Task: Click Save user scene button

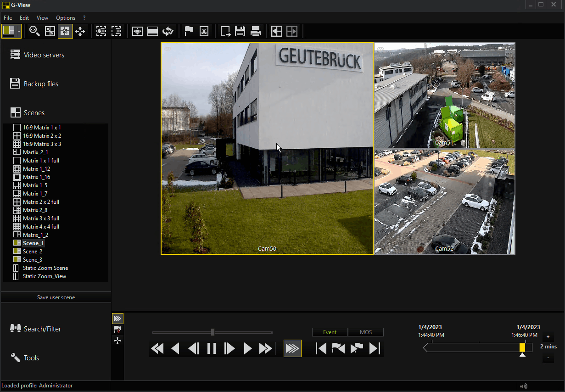Action: point(56,297)
